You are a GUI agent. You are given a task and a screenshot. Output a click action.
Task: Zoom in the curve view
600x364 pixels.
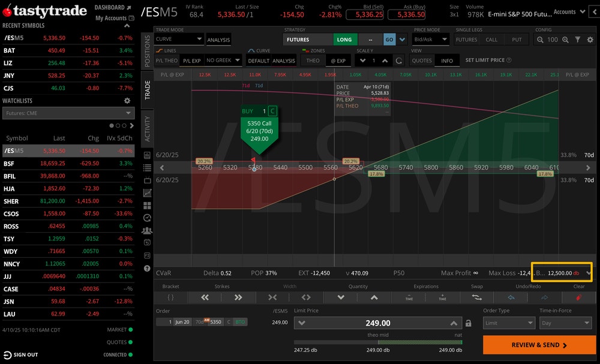tap(565, 40)
